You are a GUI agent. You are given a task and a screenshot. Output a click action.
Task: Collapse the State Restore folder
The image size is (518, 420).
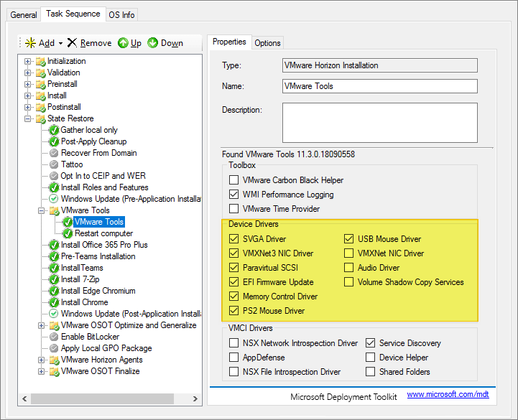click(28, 118)
